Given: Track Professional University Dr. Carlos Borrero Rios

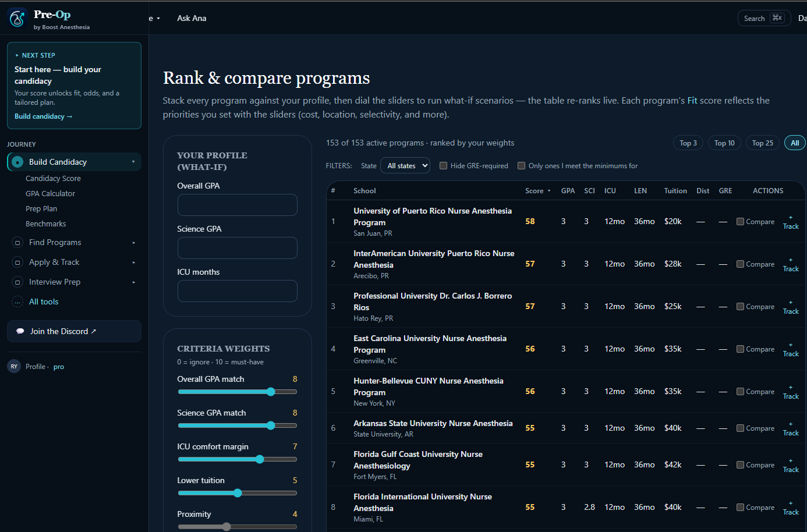Looking at the screenshot, I should click(x=791, y=307).
